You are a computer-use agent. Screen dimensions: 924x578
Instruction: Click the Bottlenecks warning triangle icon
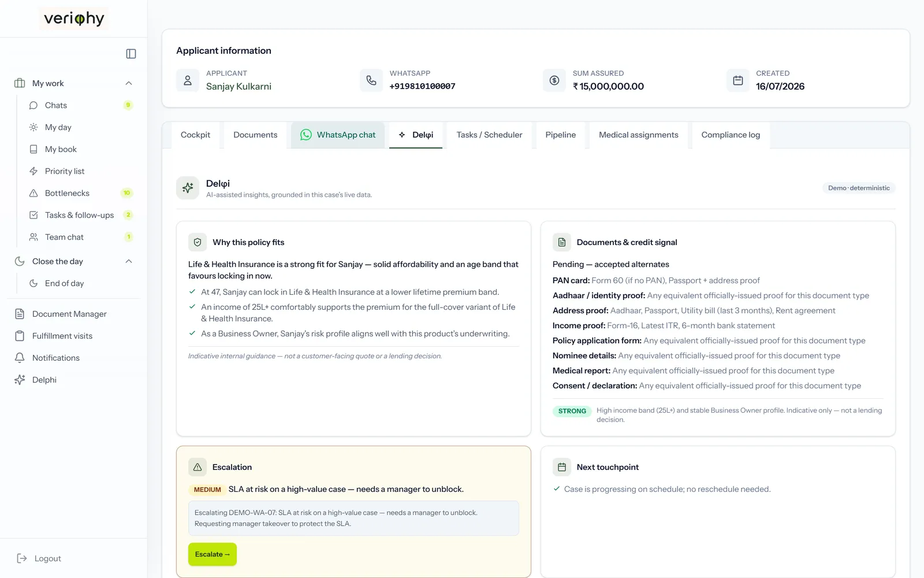(33, 193)
